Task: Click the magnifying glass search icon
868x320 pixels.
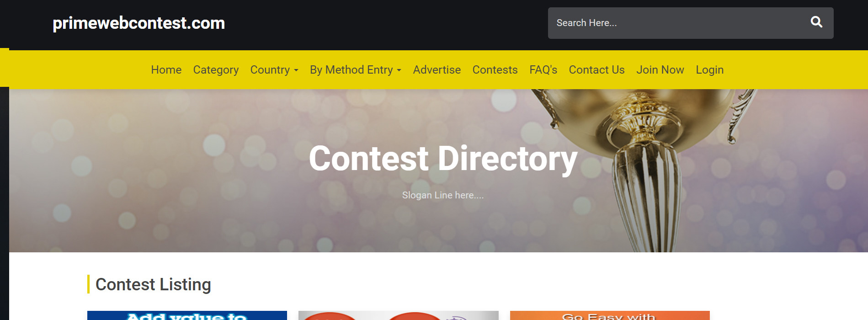Action: click(816, 22)
